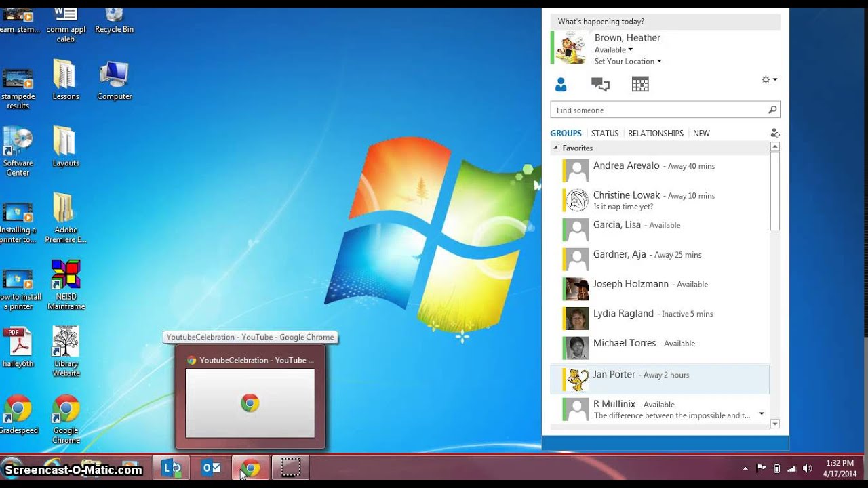This screenshot has height=488, width=868.
Task: Click the battery tray icon
Action: (x=777, y=468)
